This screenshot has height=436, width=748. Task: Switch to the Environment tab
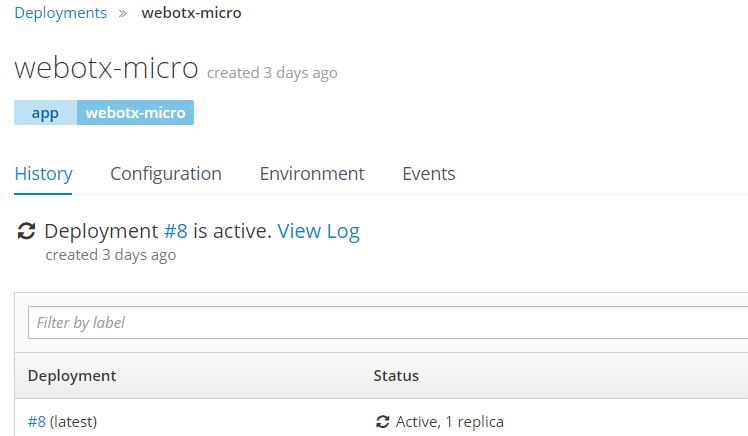312,174
